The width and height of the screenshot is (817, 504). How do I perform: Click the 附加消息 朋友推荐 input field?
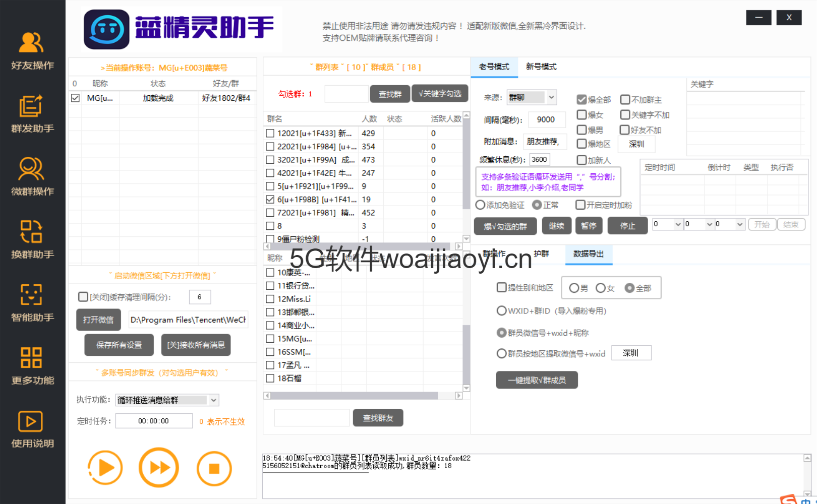[545, 142]
